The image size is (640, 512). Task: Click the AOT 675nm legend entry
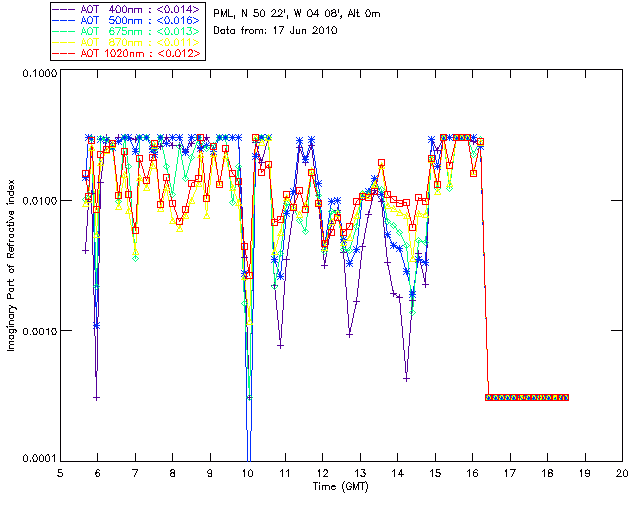point(127,31)
